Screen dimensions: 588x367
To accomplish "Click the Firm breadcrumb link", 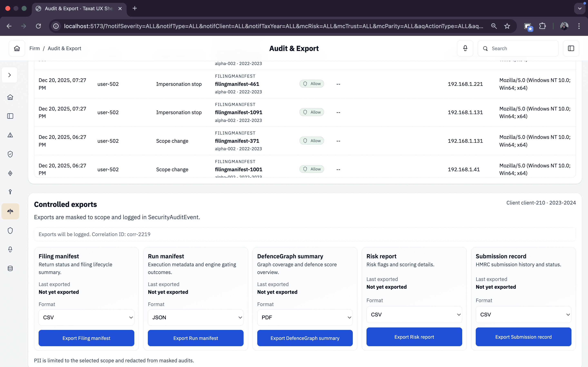I will pyautogui.click(x=35, y=48).
